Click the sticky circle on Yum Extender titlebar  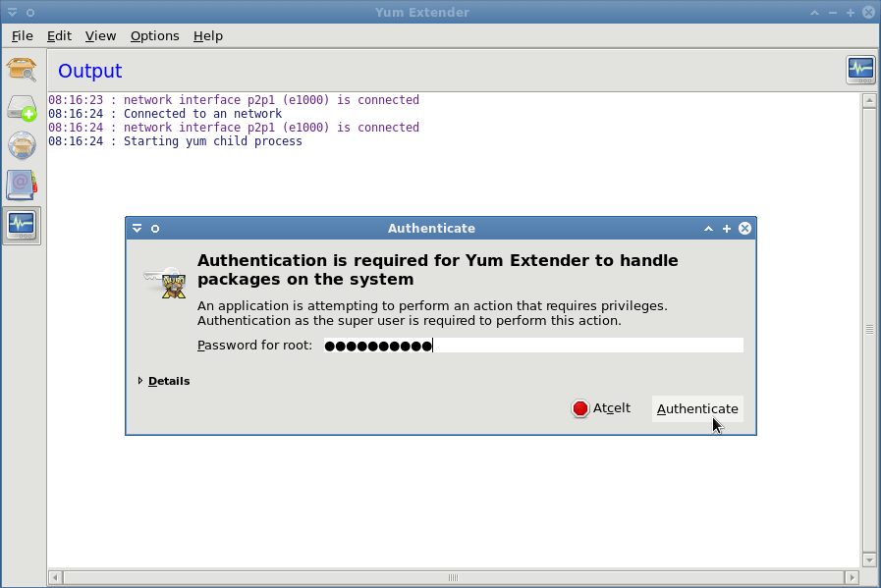(30, 13)
